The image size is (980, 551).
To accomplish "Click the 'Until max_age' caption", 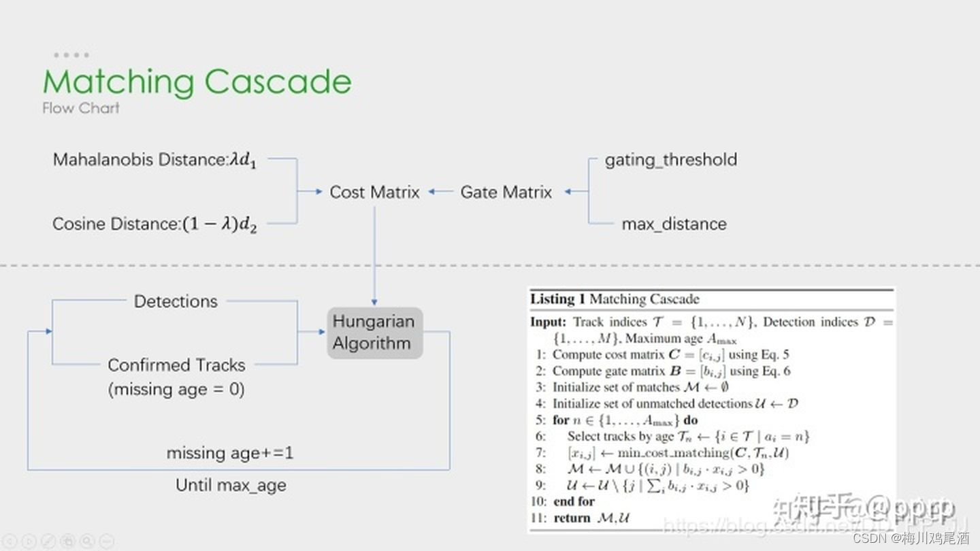I will 231,485.
